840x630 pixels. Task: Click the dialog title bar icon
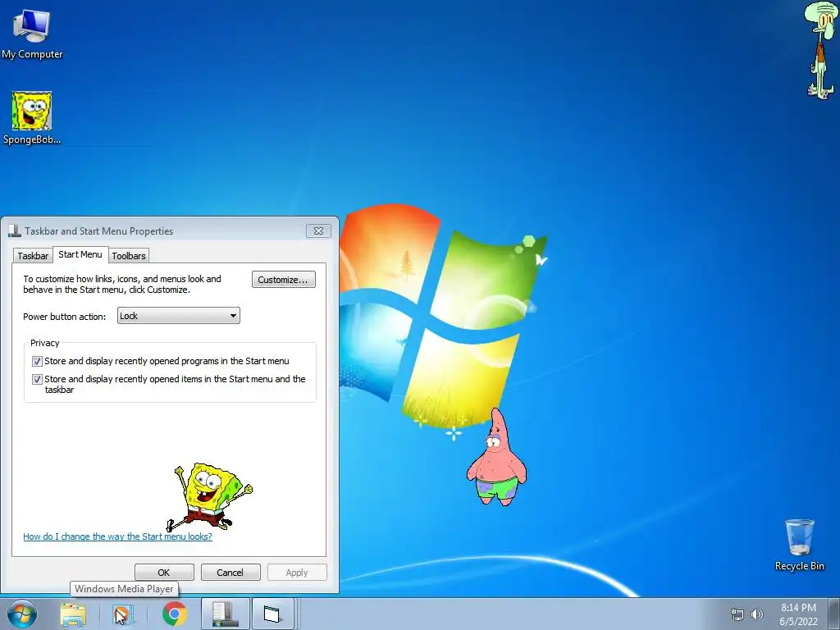tap(15, 231)
